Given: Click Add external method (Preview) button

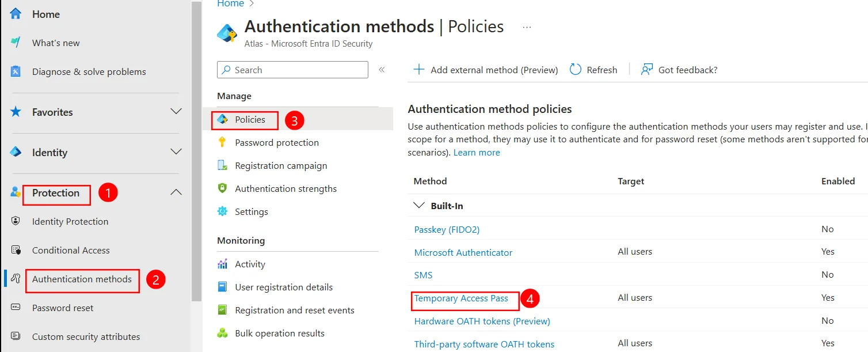Looking at the screenshot, I should tap(486, 70).
